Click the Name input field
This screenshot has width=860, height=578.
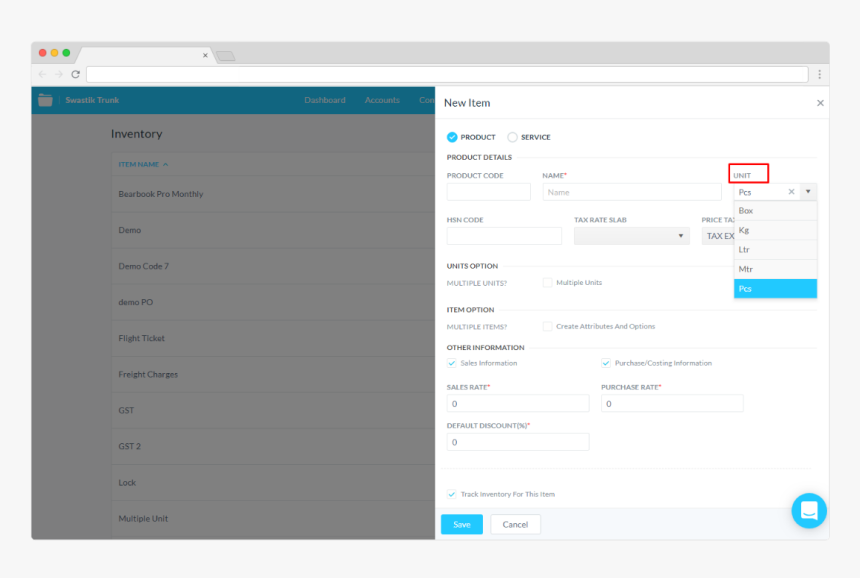coord(632,192)
